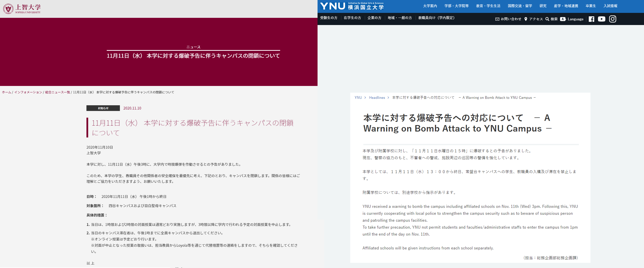
Task: Open YNU YouTube channel icon
Action: (x=601, y=19)
